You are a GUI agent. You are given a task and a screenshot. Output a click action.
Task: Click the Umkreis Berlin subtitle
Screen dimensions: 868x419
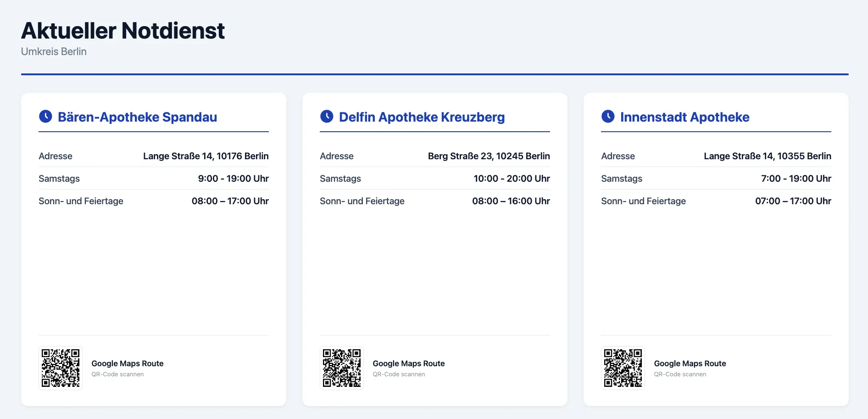tap(54, 51)
